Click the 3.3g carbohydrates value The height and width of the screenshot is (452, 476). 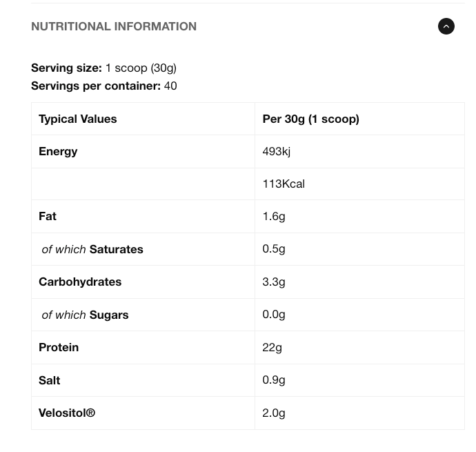[x=274, y=282]
